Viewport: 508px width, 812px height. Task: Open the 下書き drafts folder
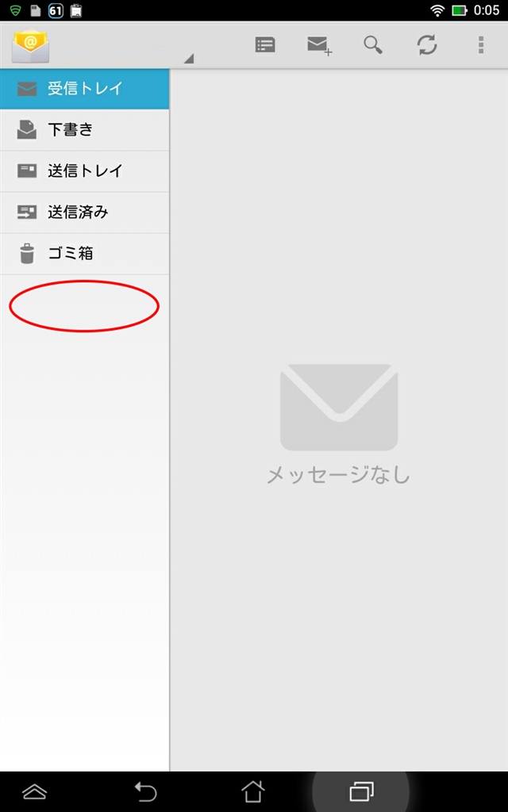coord(84,130)
